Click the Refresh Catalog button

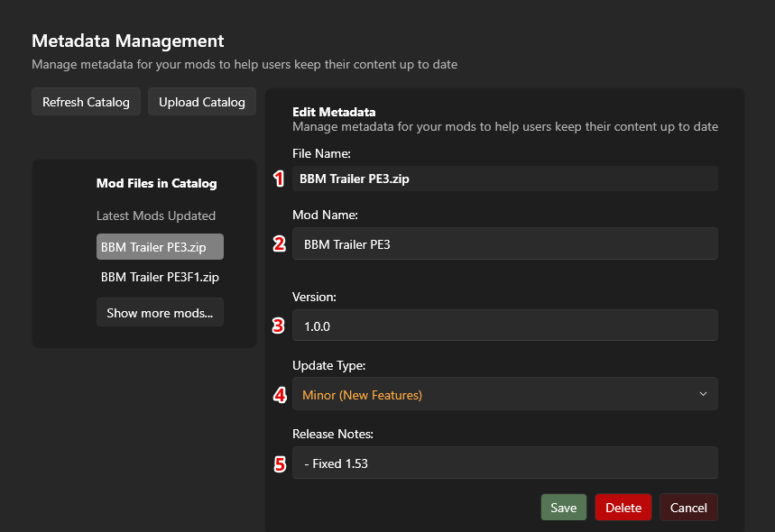click(x=86, y=102)
